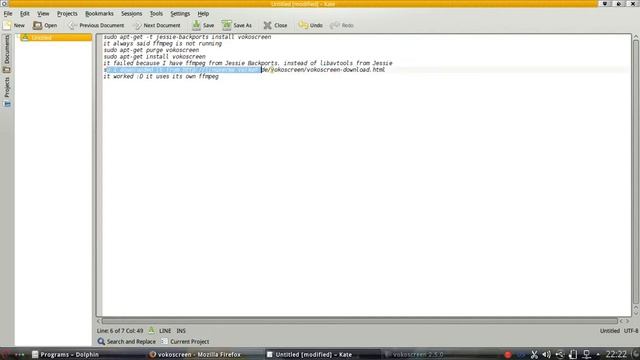
Task: Open the File menu
Action: point(8,13)
